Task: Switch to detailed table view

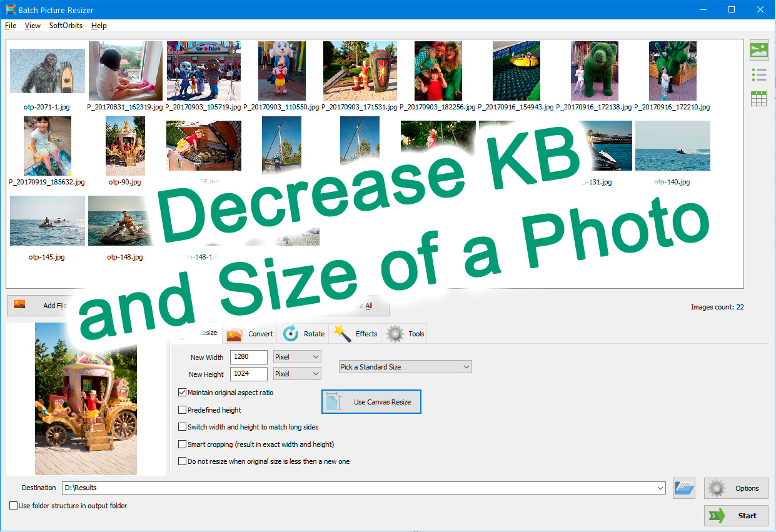Action: 759,98
